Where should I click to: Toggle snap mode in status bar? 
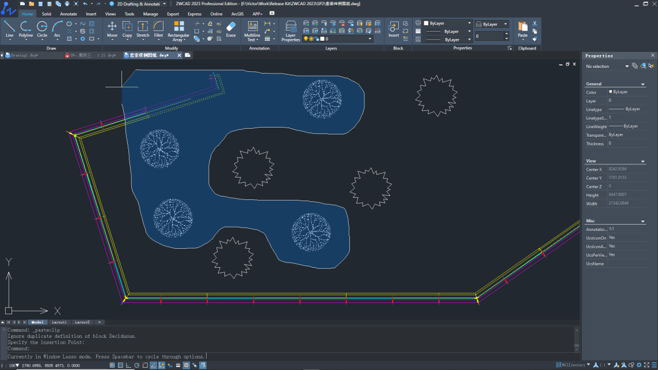point(112,365)
